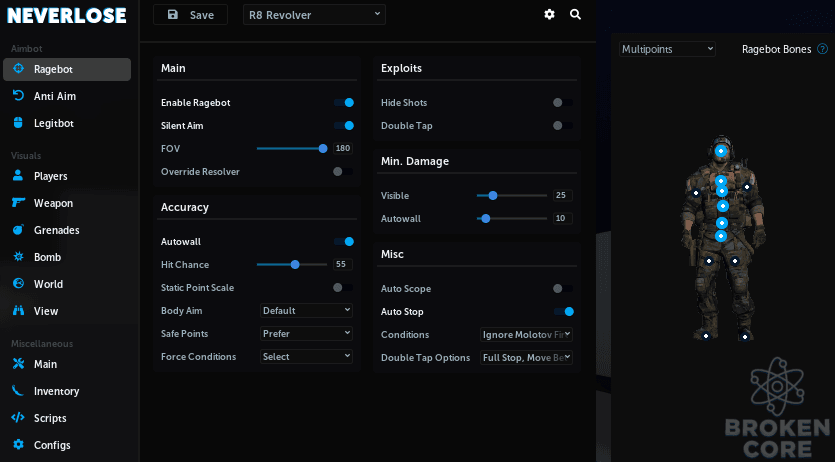Viewport: 835px width, 462px height.
Task: Open Force Conditions Select dropdown
Action: [306, 357]
